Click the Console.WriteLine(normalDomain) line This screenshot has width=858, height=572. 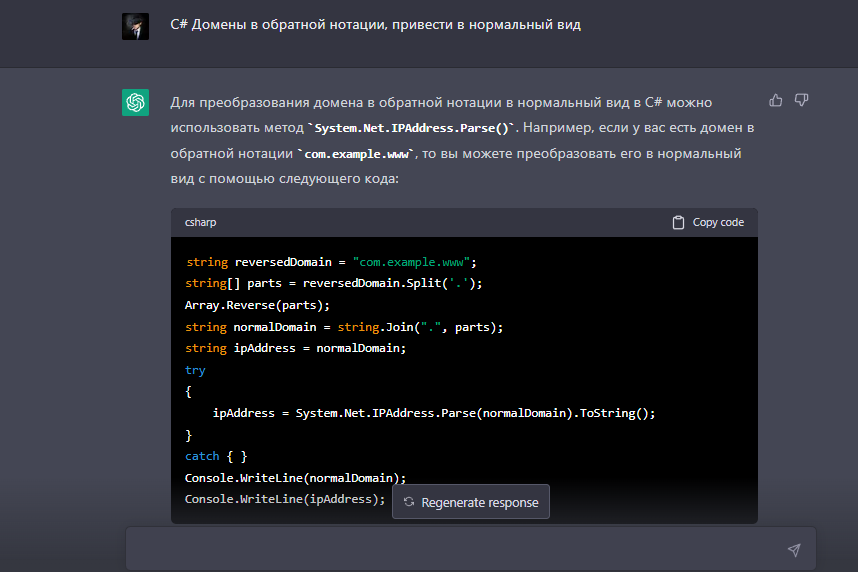[295, 478]
